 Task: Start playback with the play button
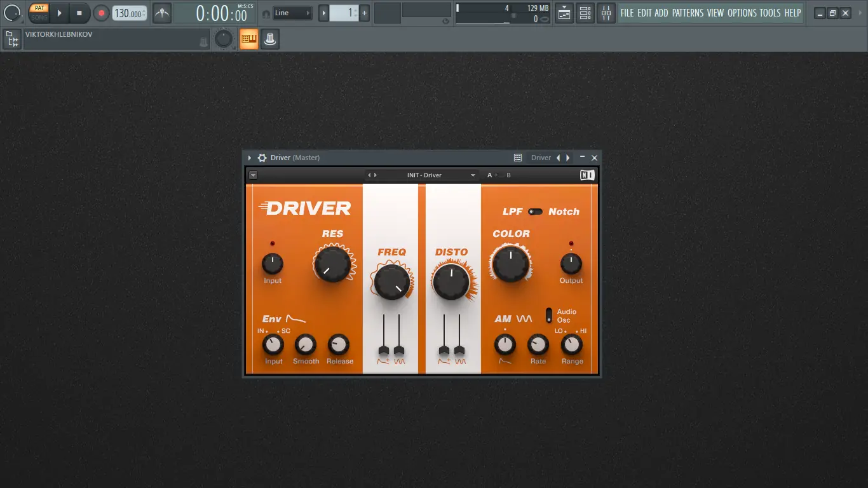[x=59, y=13]
